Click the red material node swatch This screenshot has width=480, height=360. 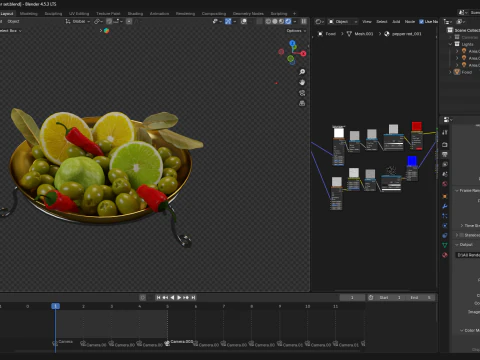[417, 126]
